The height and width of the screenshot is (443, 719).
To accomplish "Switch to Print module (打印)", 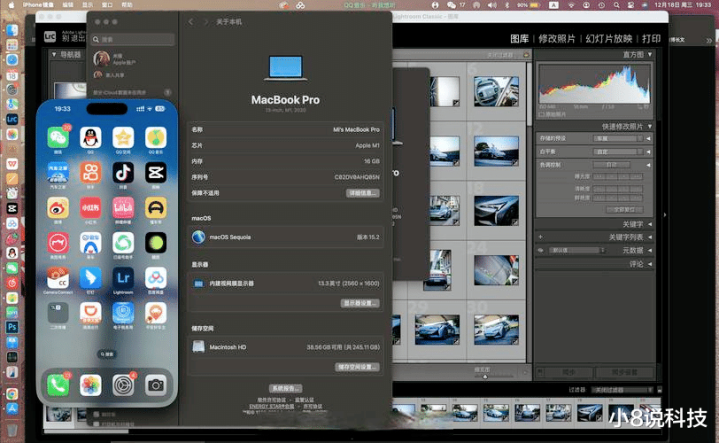I will coord(651,39).
